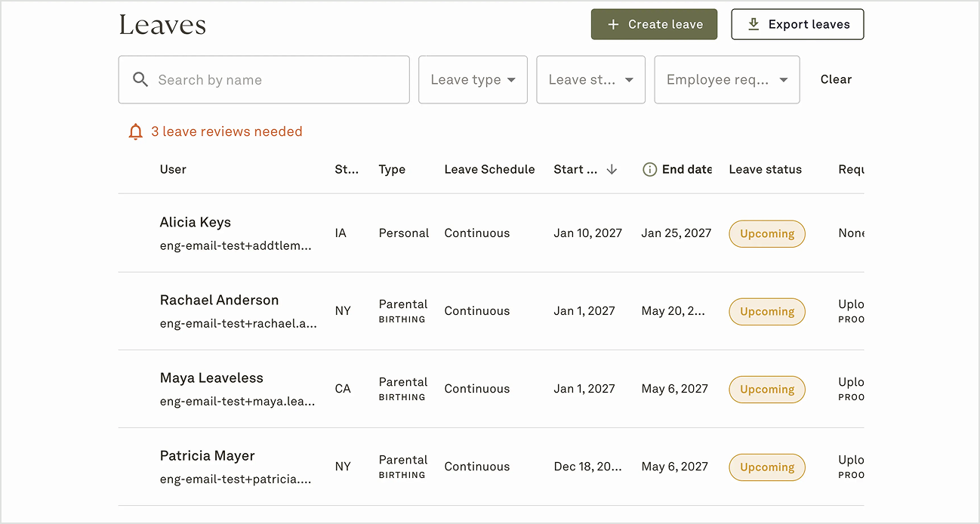Click Dec 18 start date for Patricia Mayer
This screenshot has width=980, height=524.
pyautogui.click(x=587, y=467)
